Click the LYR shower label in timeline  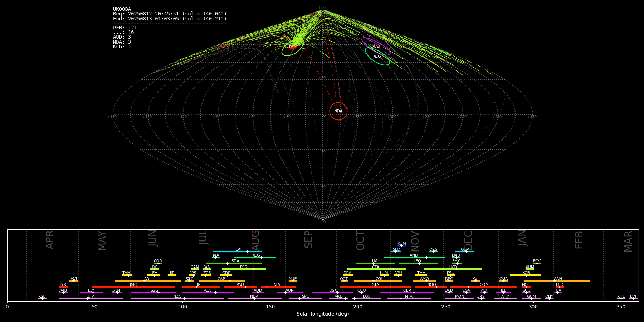tap(63, 285)
